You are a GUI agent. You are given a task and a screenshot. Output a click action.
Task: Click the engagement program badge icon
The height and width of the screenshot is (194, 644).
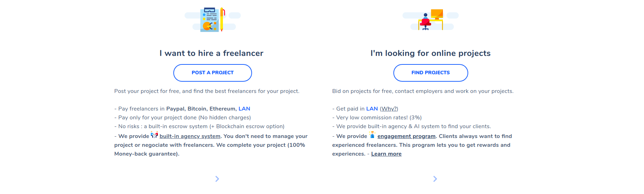[372, 135]
